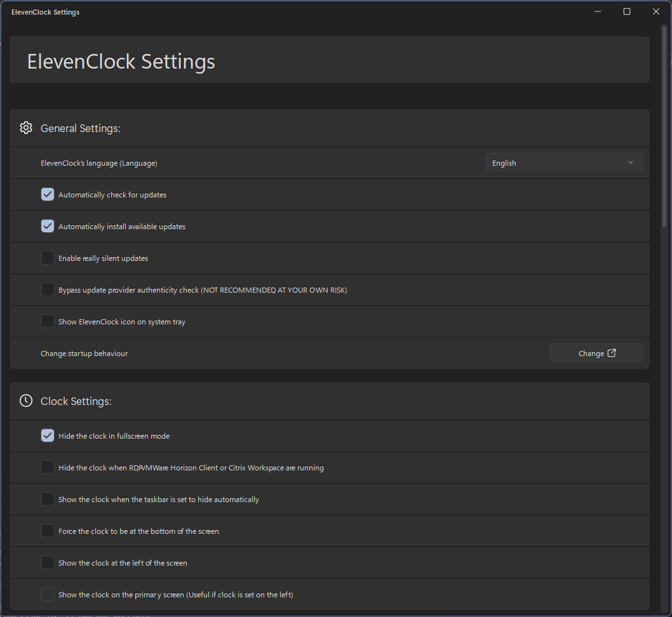Check Show the clock on primary screen
The height and width of the screenshot is (617, 672).
pyautogui.click(x=48, y=595)
